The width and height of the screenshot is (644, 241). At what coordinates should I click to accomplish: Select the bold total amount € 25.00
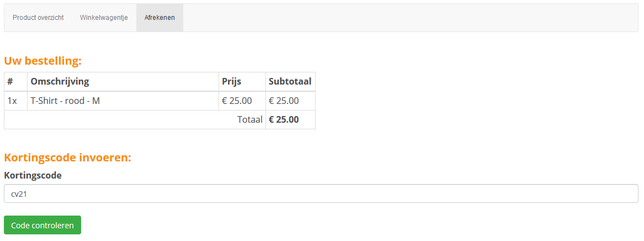284,119
